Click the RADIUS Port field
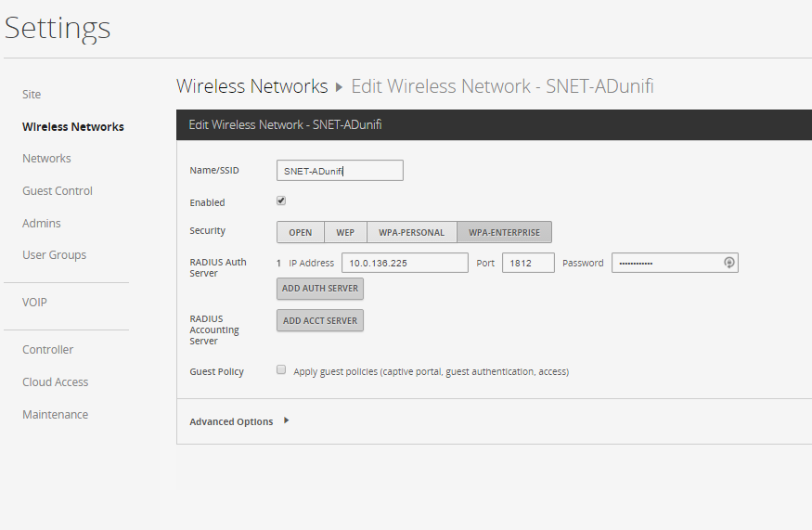Viewport: 812px width, 530px height. [528, 263]
